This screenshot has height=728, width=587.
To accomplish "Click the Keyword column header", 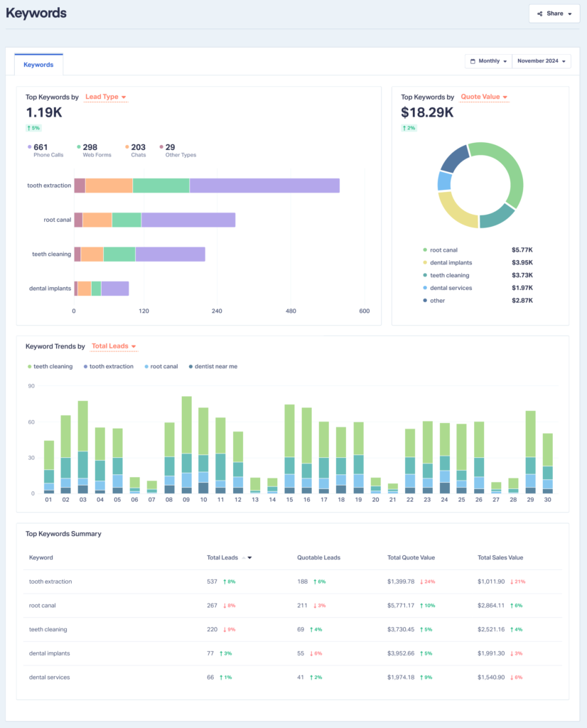I will coord(41,557).
